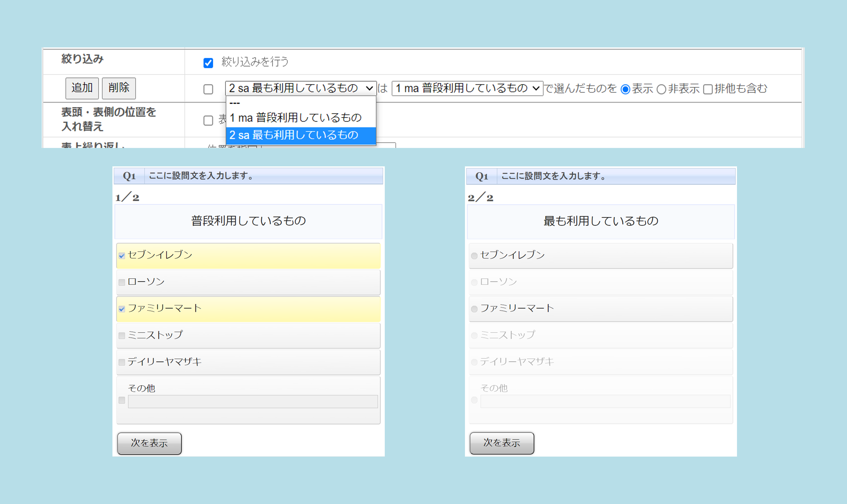
Task: Check ローソン in the left survey
Action: (x=122, y=282)
